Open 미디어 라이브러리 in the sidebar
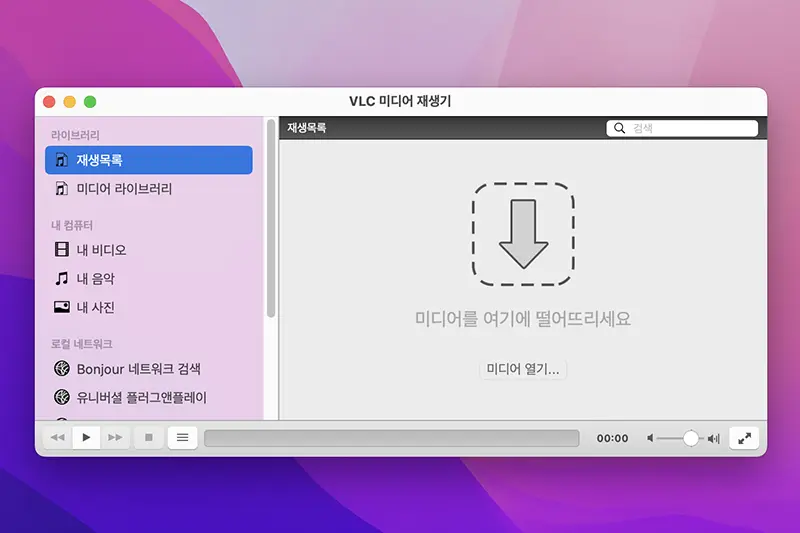 tap(124, 188)
